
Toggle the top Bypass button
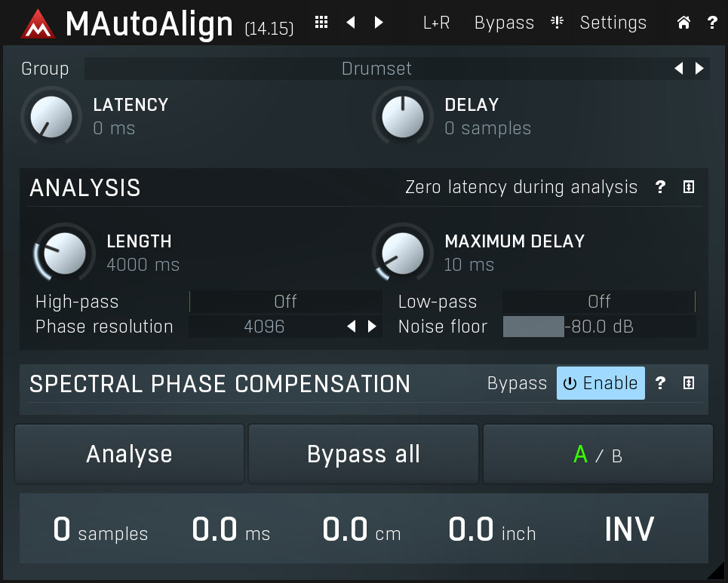tap(504, 23)
